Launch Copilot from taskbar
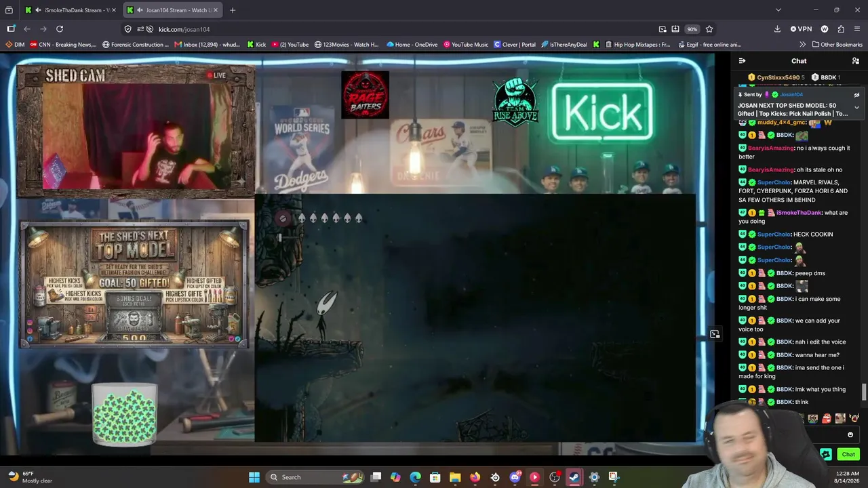 coord(395,477)
